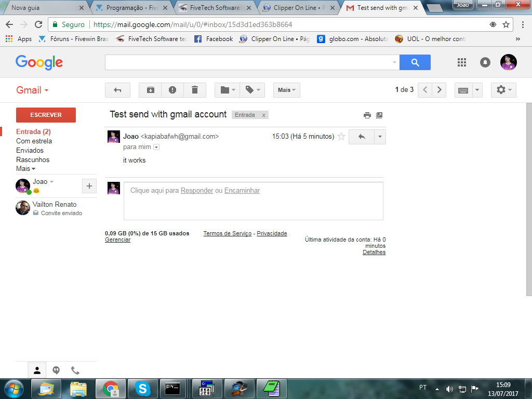Open the Chrome three-dot menu
Image resolution: width=532 pixels, height=399 pixels.
[523, 24]
